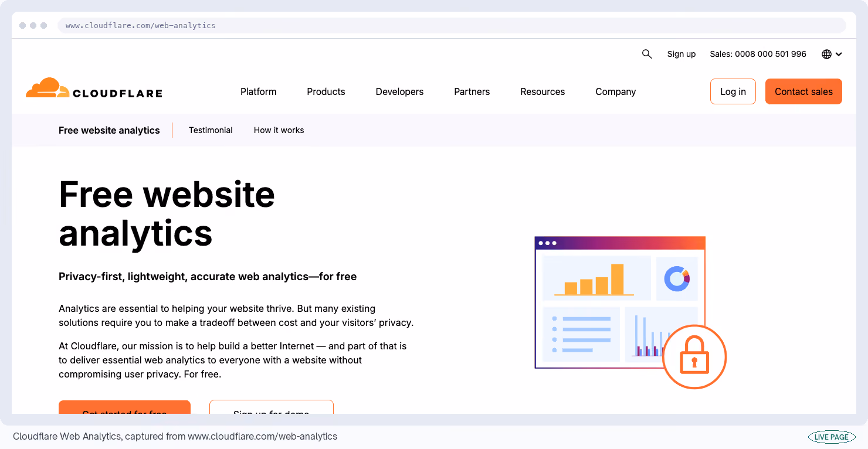Open the search magnifier icon
This screenshot has height=449, width=868.
click(x=647, y=54)
